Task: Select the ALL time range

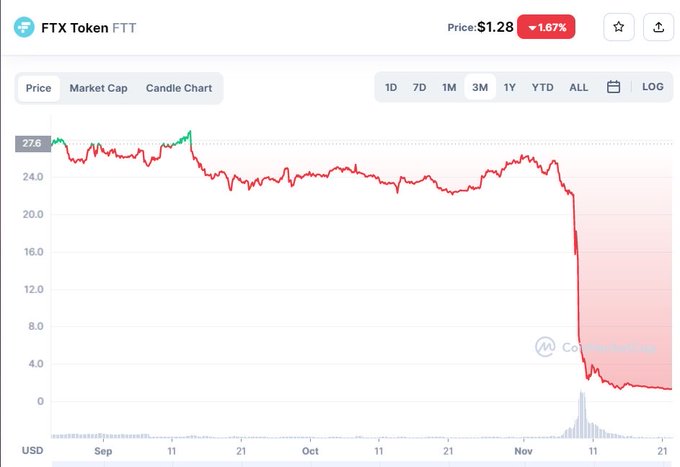Action: pos(578,87)
